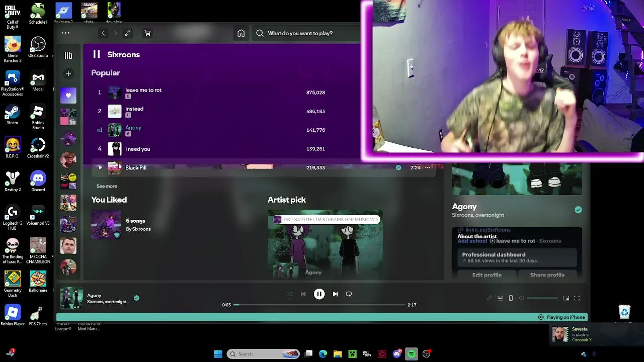Go to Spotify Home

point(241,33)
